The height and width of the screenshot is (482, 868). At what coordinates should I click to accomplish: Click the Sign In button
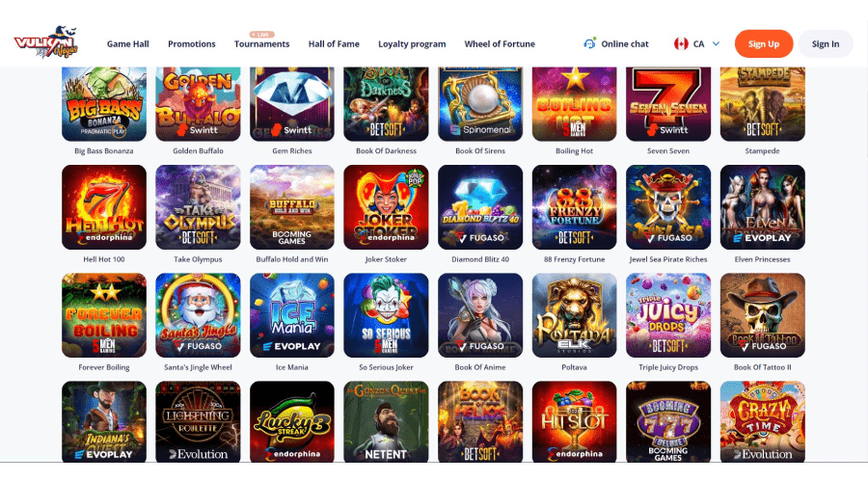826,43
